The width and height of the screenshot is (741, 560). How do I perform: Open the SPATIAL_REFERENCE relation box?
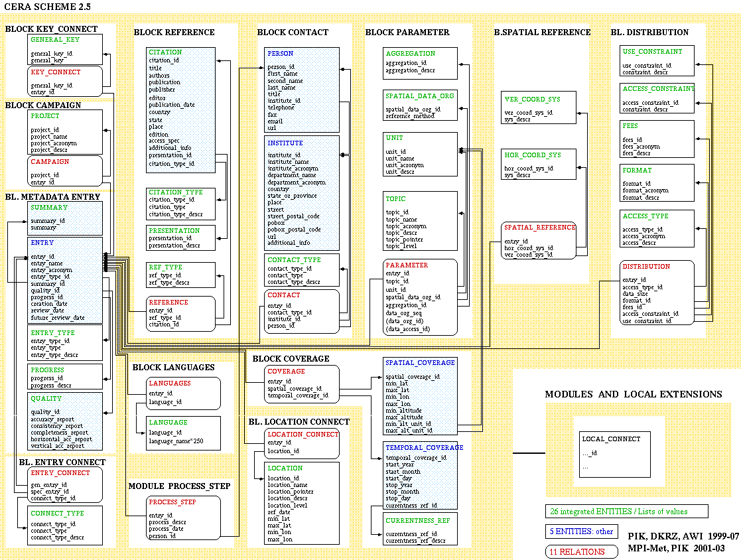point(539,241)
